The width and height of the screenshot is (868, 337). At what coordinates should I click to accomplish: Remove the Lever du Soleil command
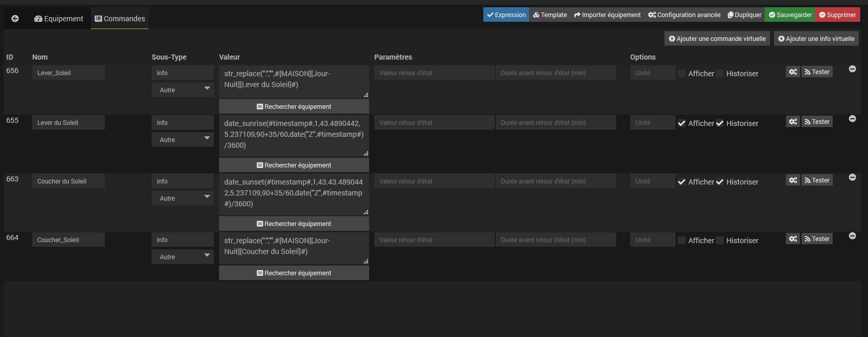coord(852,119)
